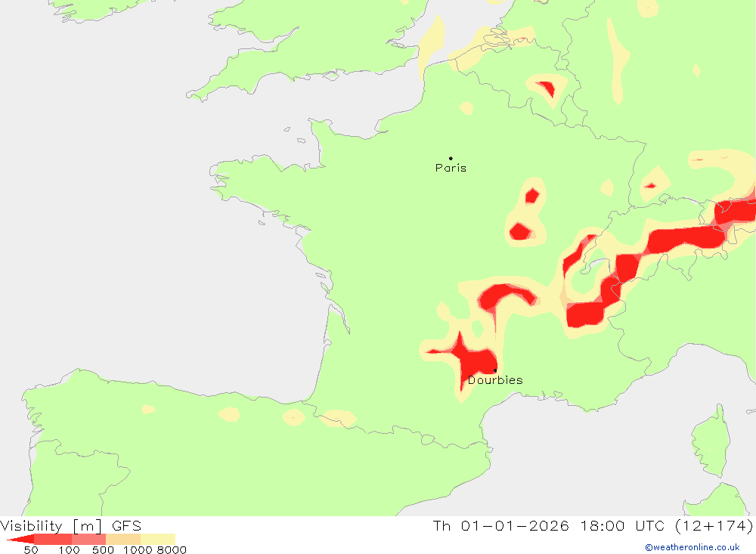
Task: Click the Visibility [m] GFS title
Action: [71, 525]
